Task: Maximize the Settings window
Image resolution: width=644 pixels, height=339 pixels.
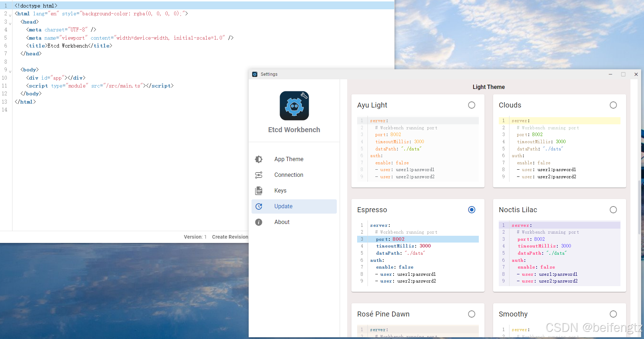Action: pyautogui.click(x=623, y=74)
